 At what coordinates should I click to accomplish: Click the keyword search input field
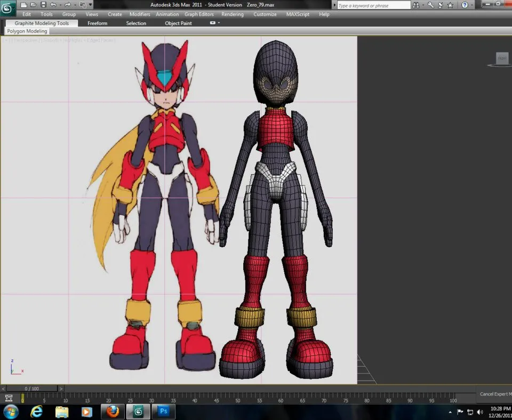tap(373, 5)
